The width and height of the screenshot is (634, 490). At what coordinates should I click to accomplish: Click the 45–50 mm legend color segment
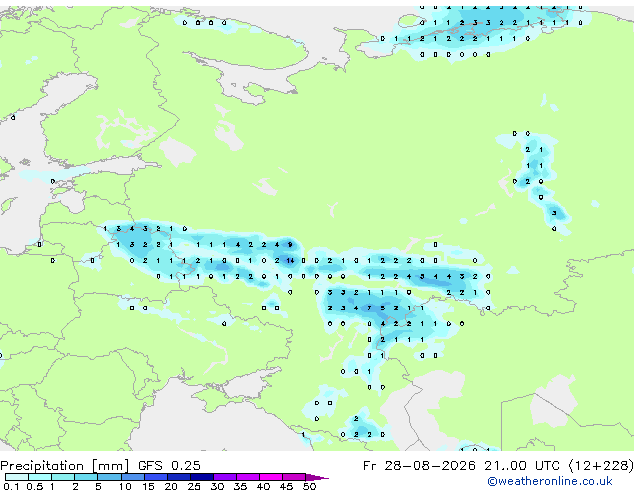pos(294,477)
